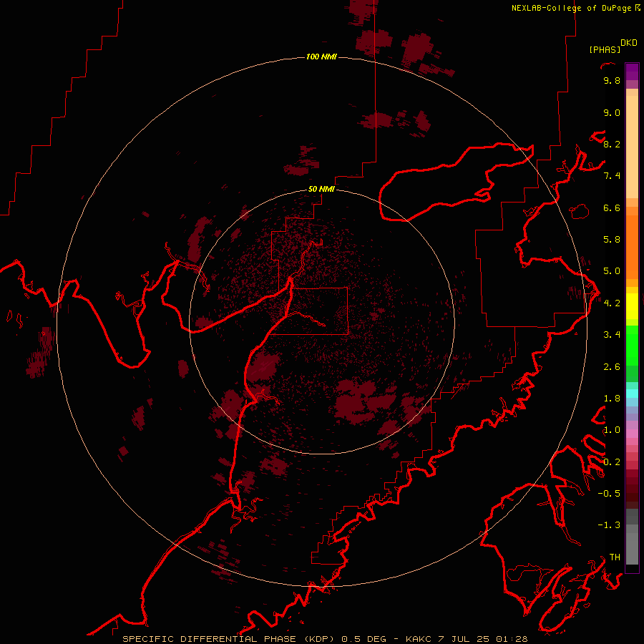
Task: Click the KAKC 7 JUL 25 01:28 timestamp
Action: [x=467, y=639]
